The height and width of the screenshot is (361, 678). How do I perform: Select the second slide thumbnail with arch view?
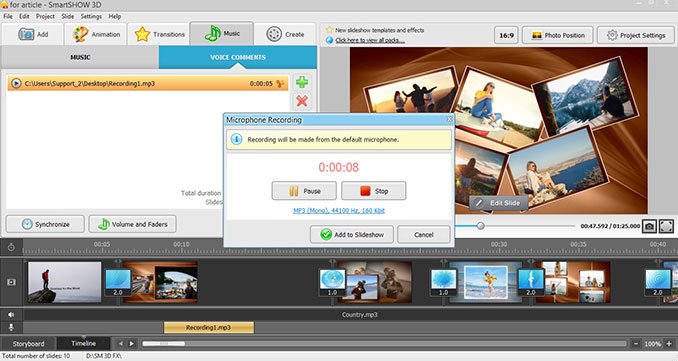[161, 282]
